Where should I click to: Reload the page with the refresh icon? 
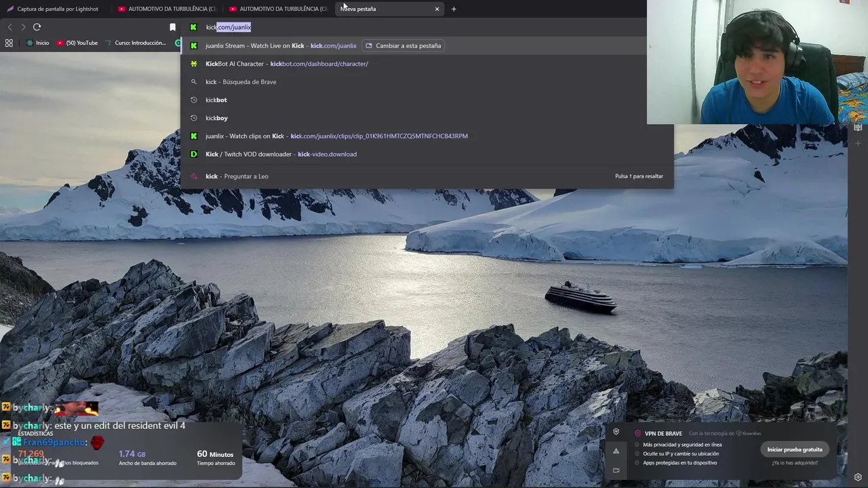tap(37, 27)
